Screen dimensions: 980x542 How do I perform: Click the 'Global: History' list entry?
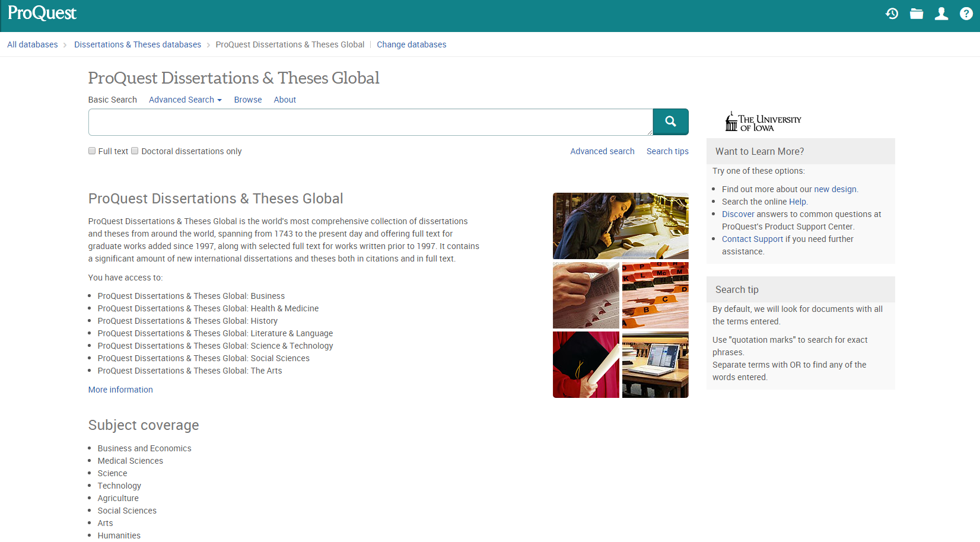tap(187, 321)
